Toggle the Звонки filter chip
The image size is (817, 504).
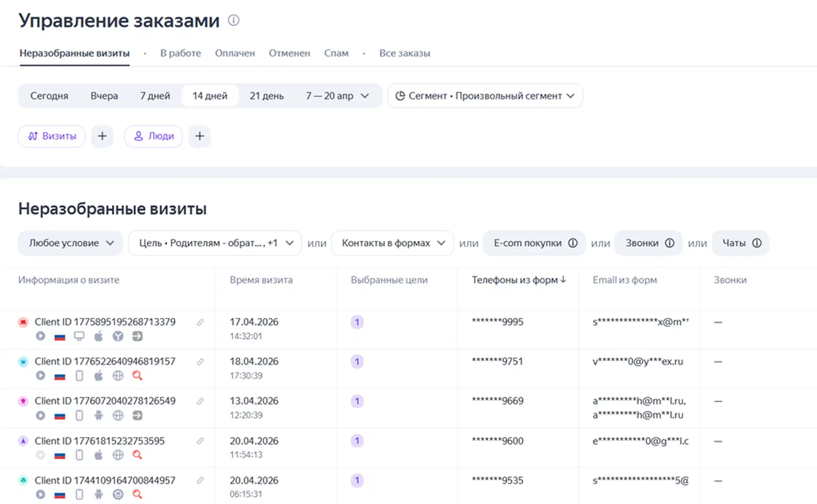pyautogui.click(x=648, y=243)
